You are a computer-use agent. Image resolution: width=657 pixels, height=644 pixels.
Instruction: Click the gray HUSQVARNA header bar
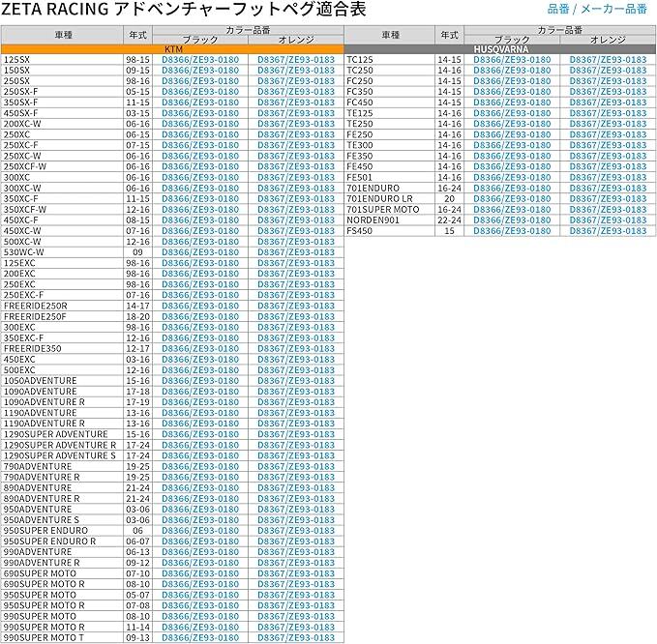tap(500, 48)
